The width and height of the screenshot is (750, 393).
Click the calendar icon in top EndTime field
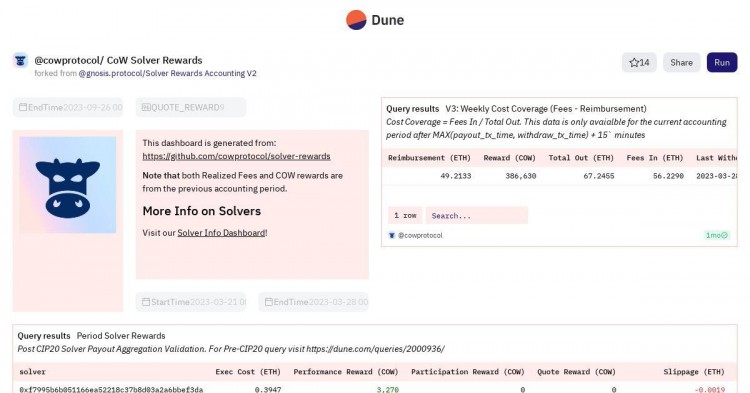click(x=23, y=107)
